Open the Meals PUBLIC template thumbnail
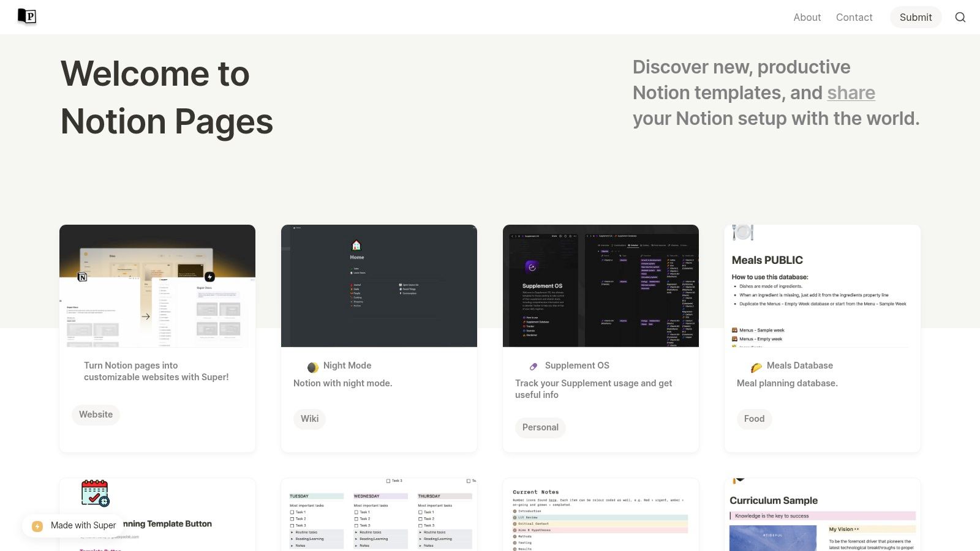The height and width of the screenshot is (551, 980). 823,286
